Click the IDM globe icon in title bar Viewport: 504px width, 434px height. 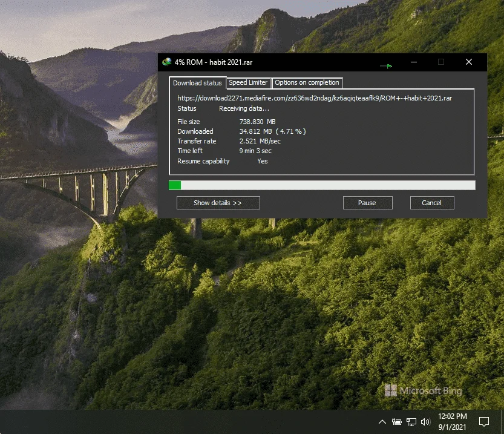coord(167,62)
